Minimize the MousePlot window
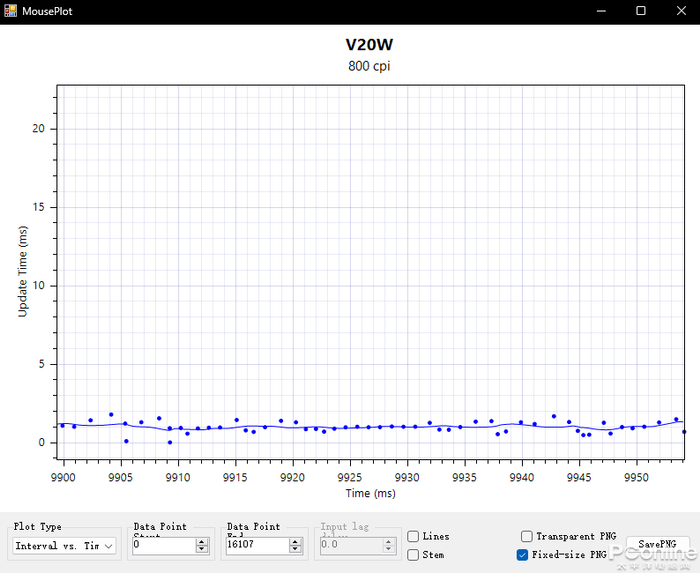The width and height of the screenshot is (700, 573). pos(601,11)
